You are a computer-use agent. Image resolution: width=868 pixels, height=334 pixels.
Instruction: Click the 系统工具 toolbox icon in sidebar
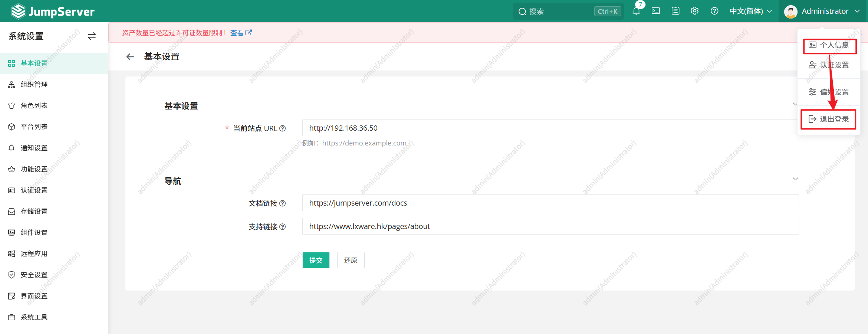(x=11, y=317)
